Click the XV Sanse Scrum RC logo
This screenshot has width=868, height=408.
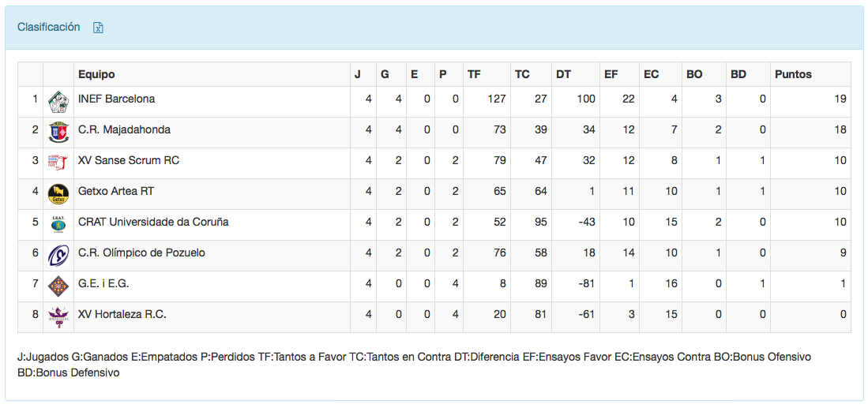[x=58, y=163]
